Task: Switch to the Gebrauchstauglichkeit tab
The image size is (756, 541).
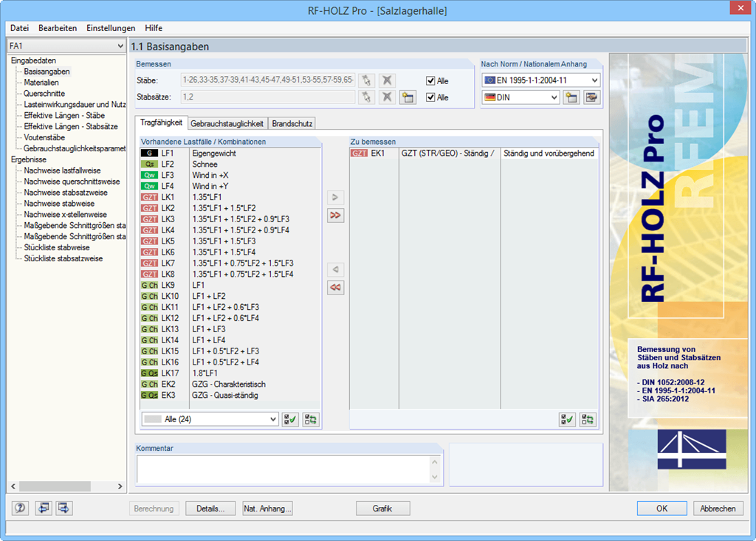Action: pos(227,124)
